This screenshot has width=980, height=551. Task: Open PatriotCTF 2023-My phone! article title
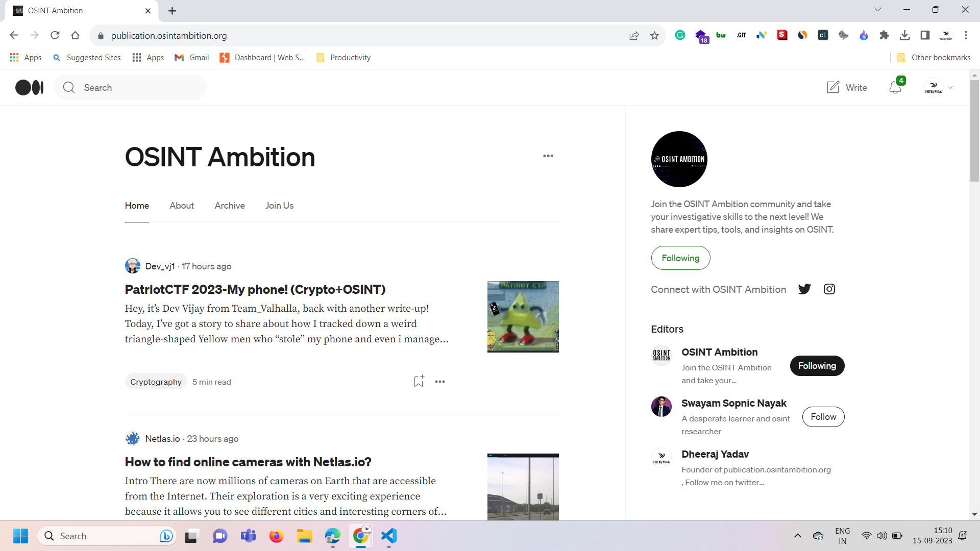255,289
